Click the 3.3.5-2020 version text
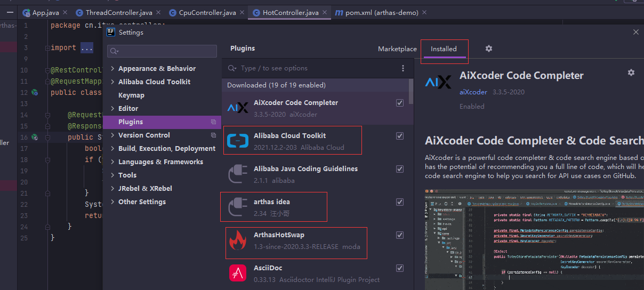This screenshot has width=644, height=290. tap(508, 92)
